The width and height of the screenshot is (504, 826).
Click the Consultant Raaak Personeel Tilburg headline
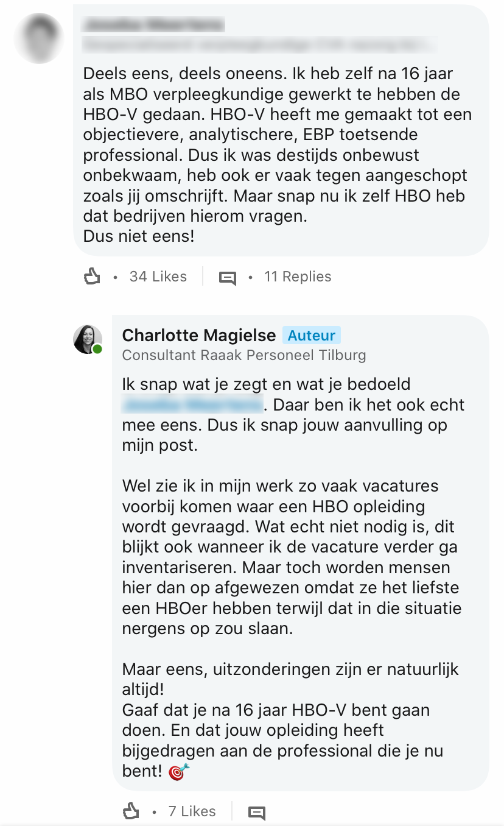[244, 355]
